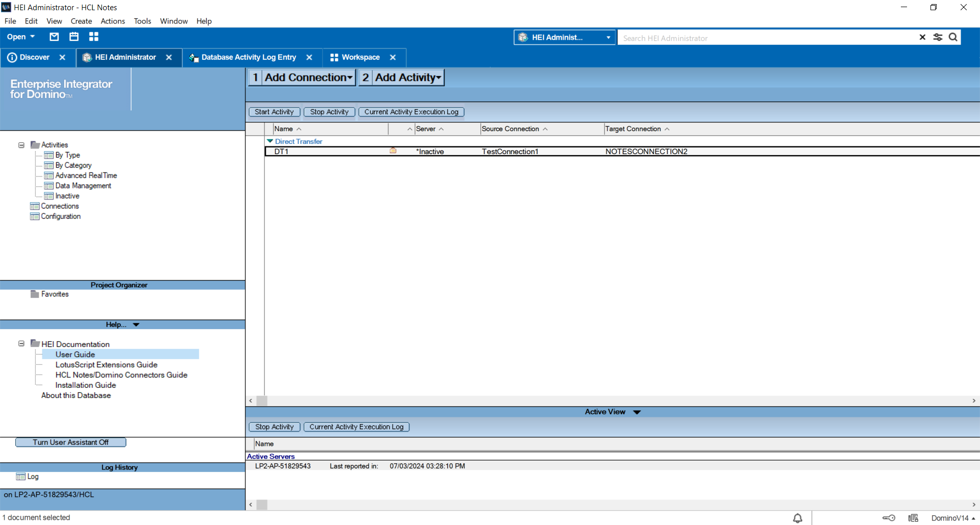Click Stop Activity in Active View pane
Screen dimensions: 980x525
tap(275, 427)
